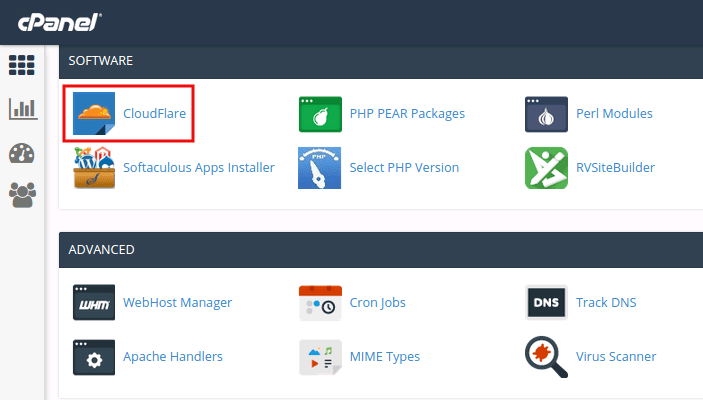The height and width of the screenshot is (400, 703).
Task: Open the sidebar user manager people icon
Action: [x=22, y=195]
